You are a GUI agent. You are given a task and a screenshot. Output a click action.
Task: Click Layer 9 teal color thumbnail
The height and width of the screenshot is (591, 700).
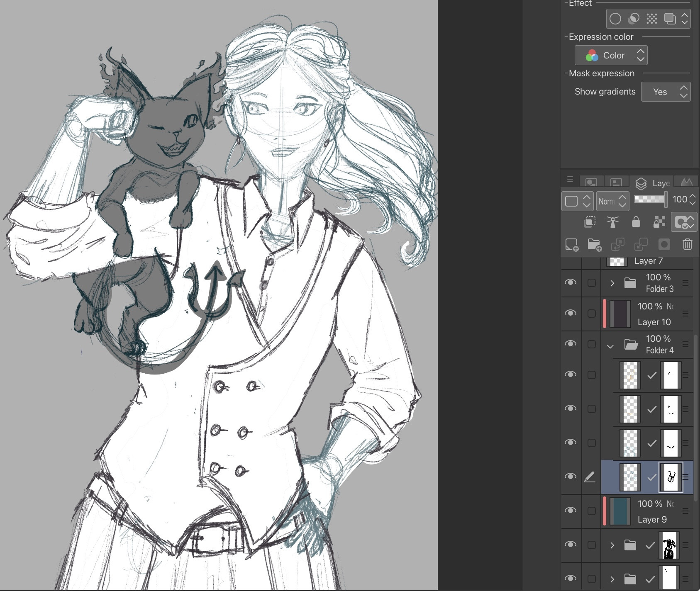point(620,511)
